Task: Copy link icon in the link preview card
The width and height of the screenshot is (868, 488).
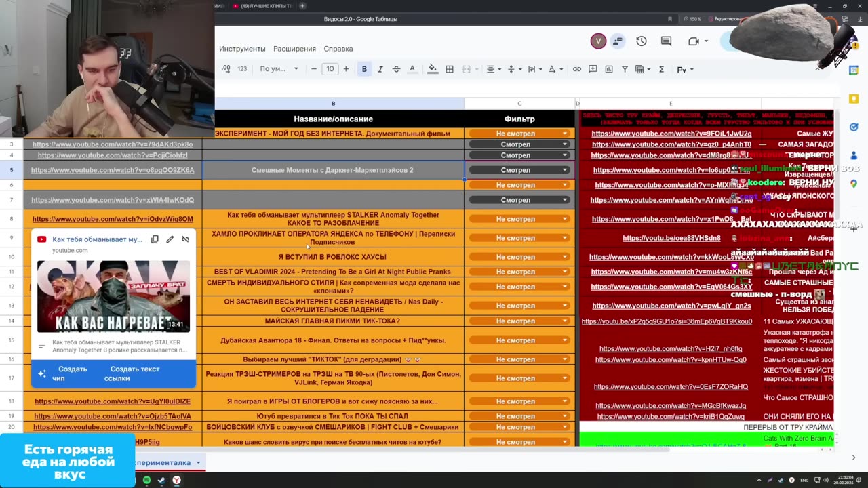Action: coord(155,239)
